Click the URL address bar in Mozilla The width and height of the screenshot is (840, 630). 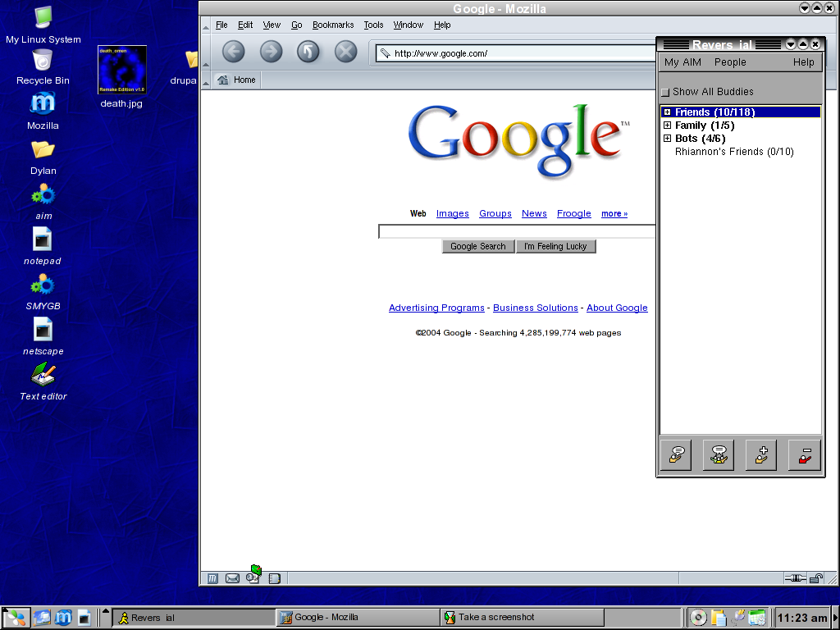(x=517, y=53)
